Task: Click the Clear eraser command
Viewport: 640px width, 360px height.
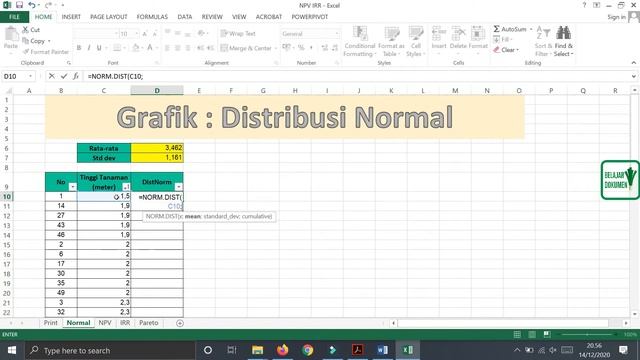Action: coord(505,50)
